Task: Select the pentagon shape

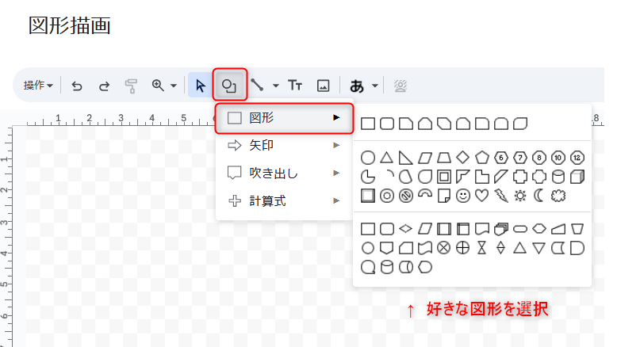Action: click(481, 158)
